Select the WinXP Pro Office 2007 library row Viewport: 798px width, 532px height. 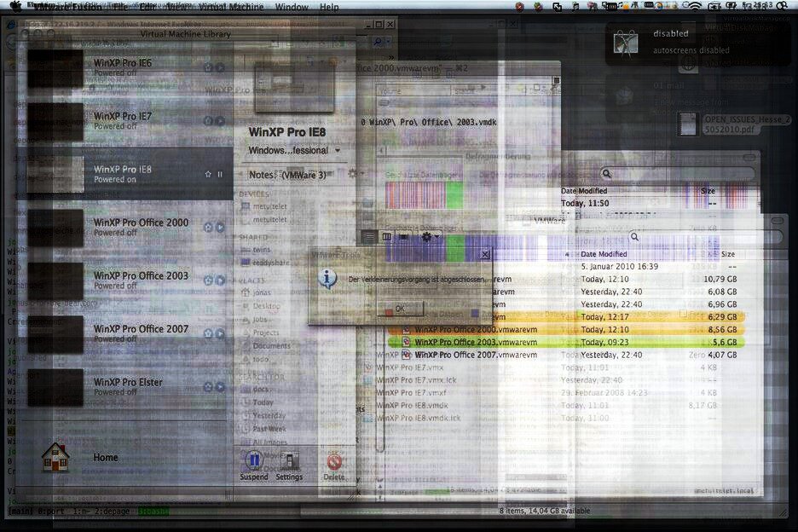pos(124,333)
